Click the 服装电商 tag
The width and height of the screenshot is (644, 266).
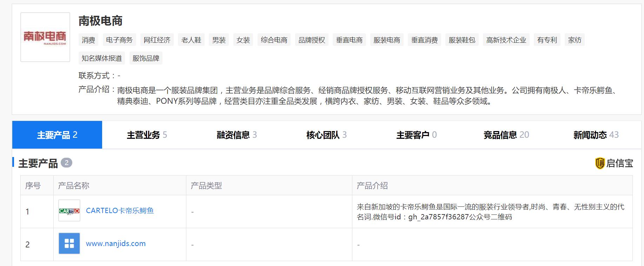point(387,40)
